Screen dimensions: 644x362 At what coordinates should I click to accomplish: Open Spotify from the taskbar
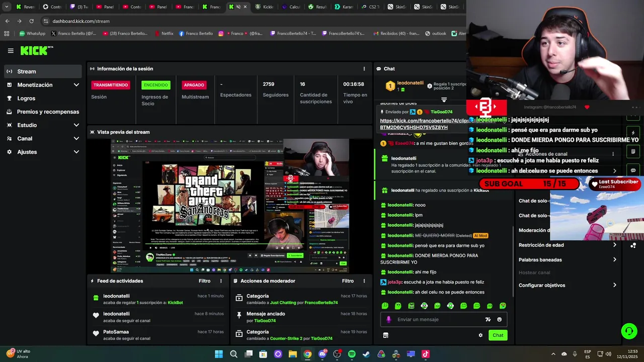point(352,354)
